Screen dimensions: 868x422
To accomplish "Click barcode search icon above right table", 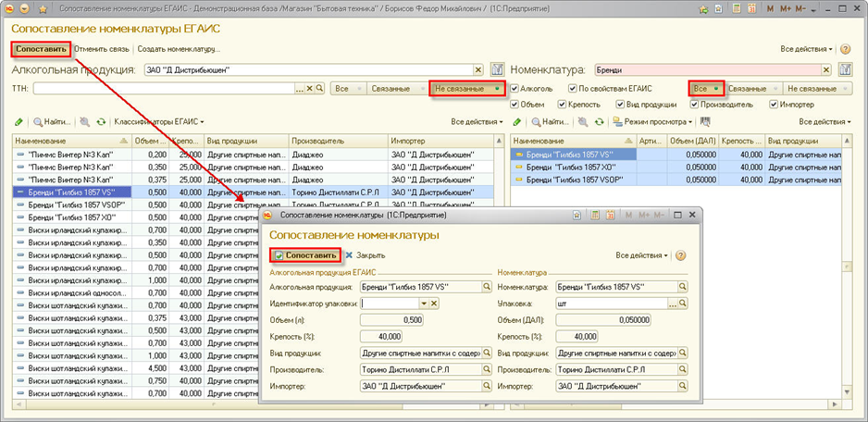I will coord(705,122).
